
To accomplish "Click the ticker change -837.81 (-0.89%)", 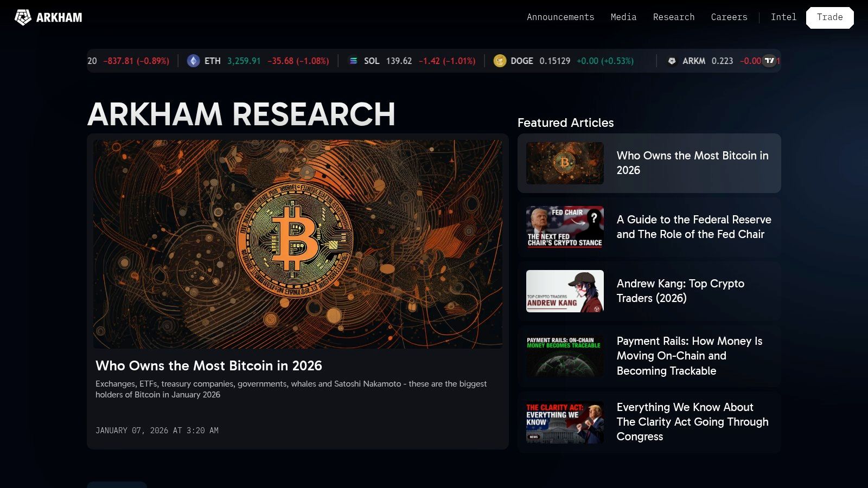I will point(136,61).
